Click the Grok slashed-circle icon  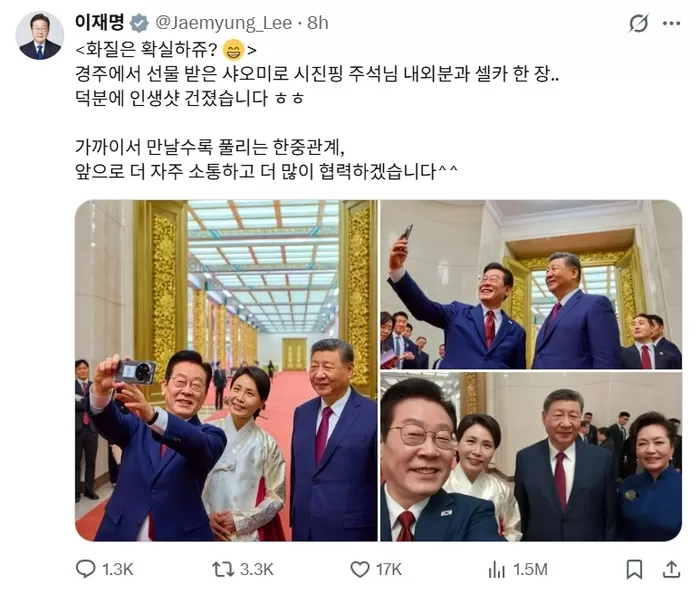(x=638, y=23)
